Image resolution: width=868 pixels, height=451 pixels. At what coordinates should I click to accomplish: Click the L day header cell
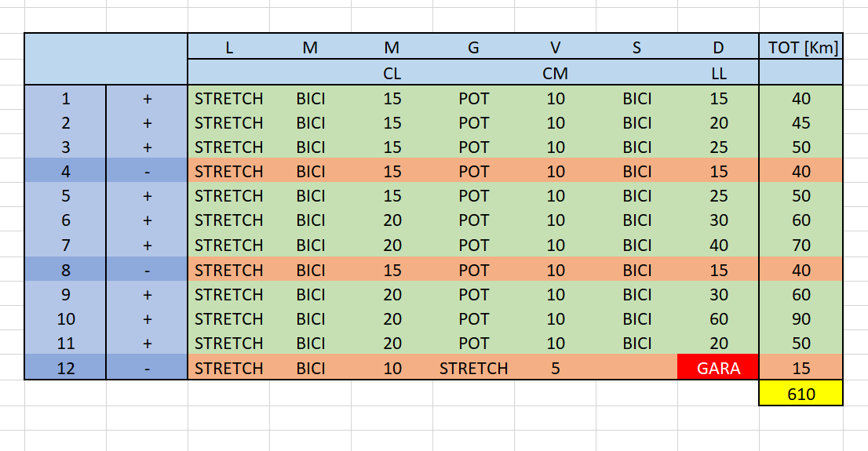[228, 47]
